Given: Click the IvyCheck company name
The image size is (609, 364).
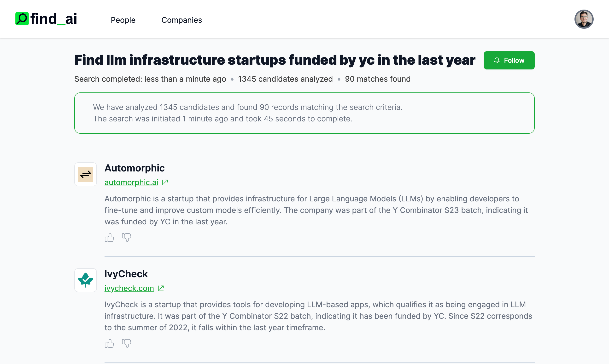Looking at the screenshot, I should (126, 274).
